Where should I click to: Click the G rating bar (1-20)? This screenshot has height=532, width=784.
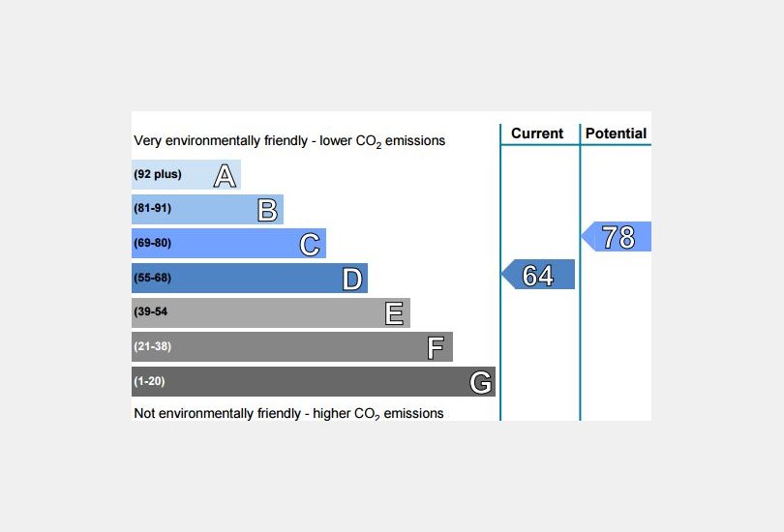pyautogui.click(x=314, y=382)
